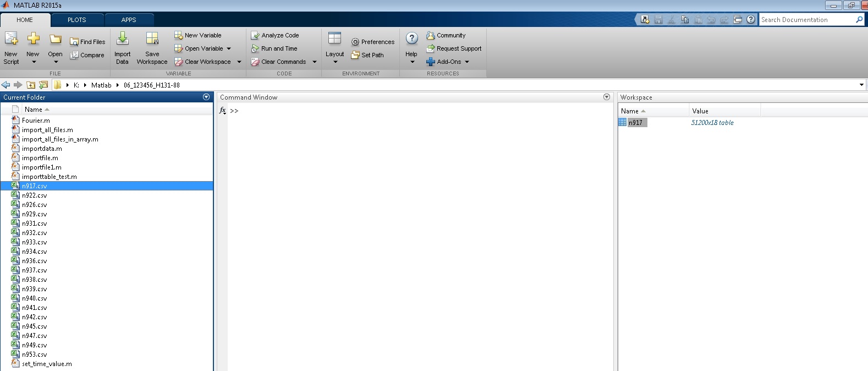Open the Layout menu icon
The width and height of the screenshot is (868, 371).
pyautogui.click(x=334, y=39)
